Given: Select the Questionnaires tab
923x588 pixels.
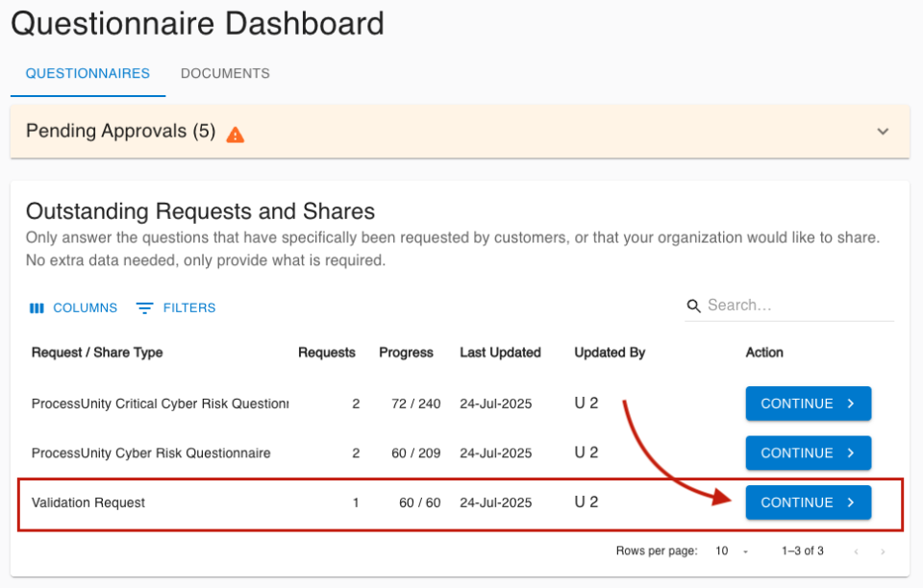Looking at the screenshot, I should 87,73.
